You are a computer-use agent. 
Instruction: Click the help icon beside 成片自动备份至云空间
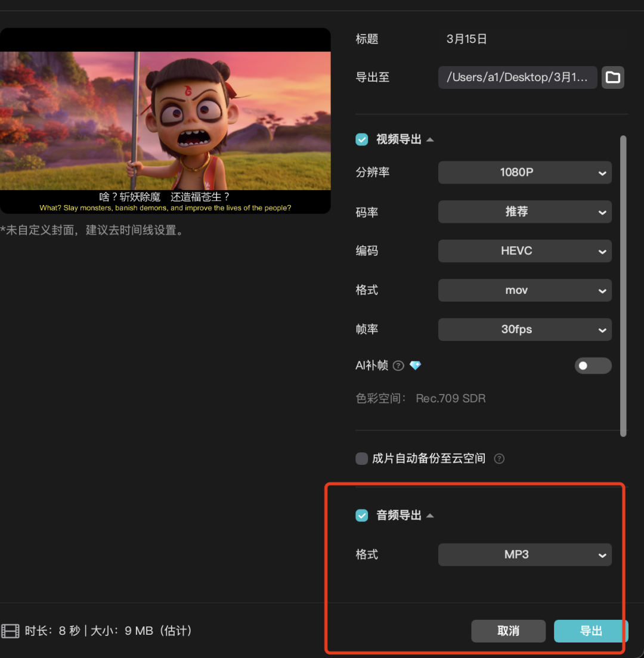pos(499,458)
